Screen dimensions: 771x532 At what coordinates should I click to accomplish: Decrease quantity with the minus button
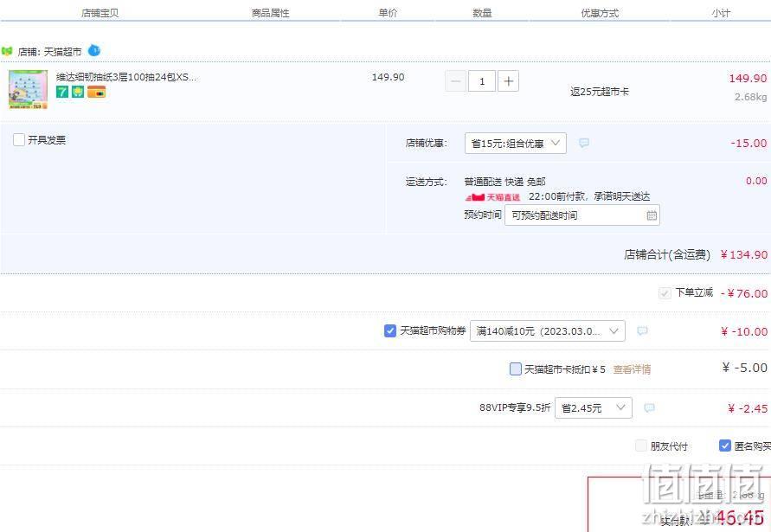point(455,81)
